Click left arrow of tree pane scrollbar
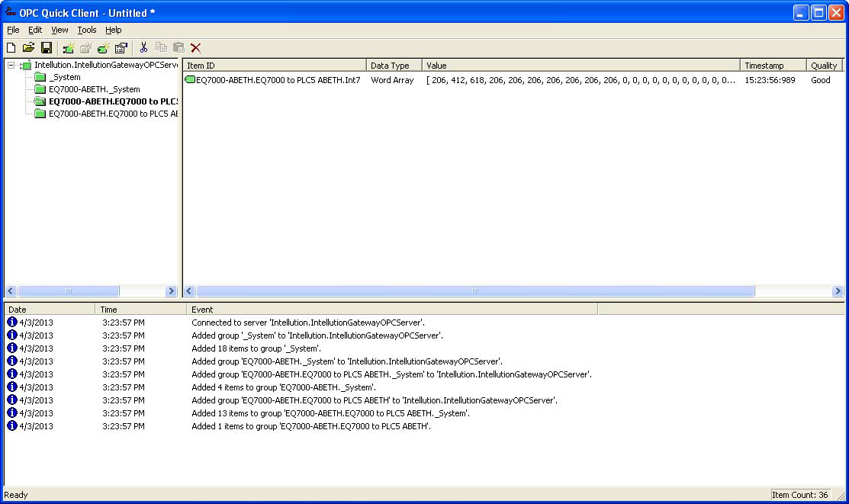Viewport: 849px width, 504px height. (x=11, y=291)
